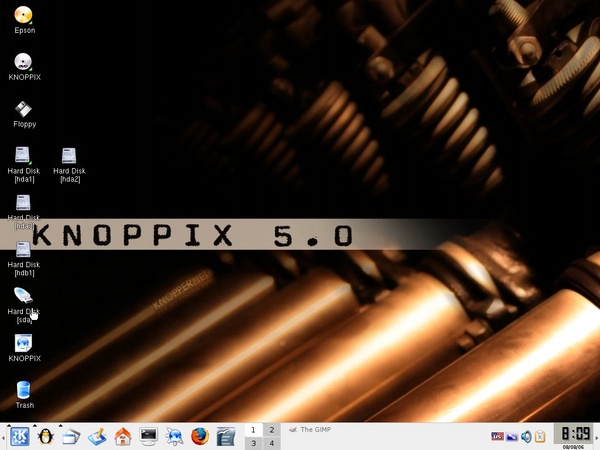Switch to virtual desktop 4
Screen dimensions: 600x450
(x=271, y=443)
